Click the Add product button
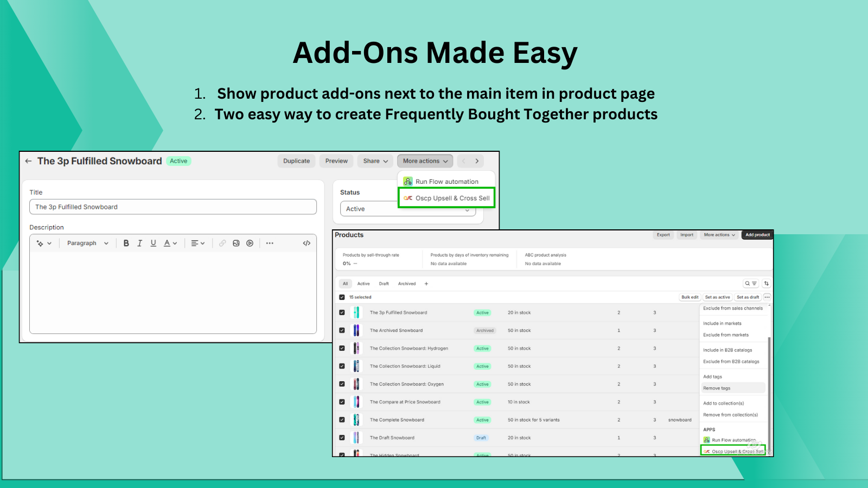This screenshot has width=868, height=488. coord(757,235)
